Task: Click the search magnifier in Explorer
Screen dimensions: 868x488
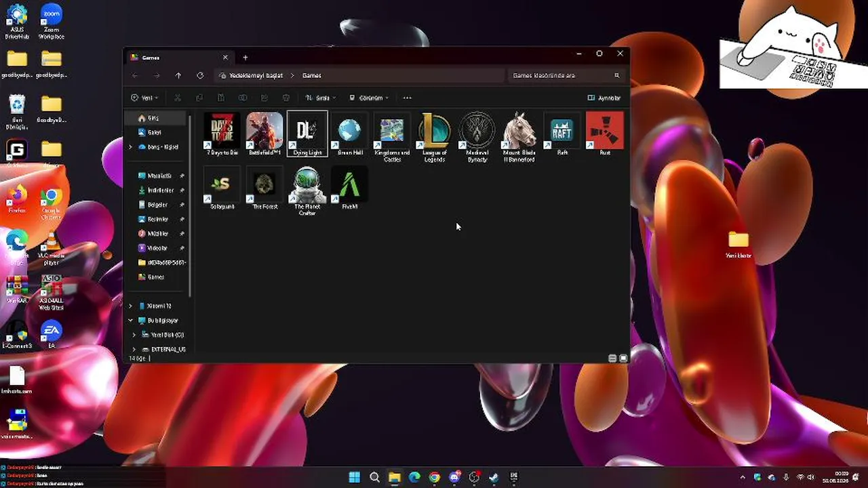Action: coord(616,75)
